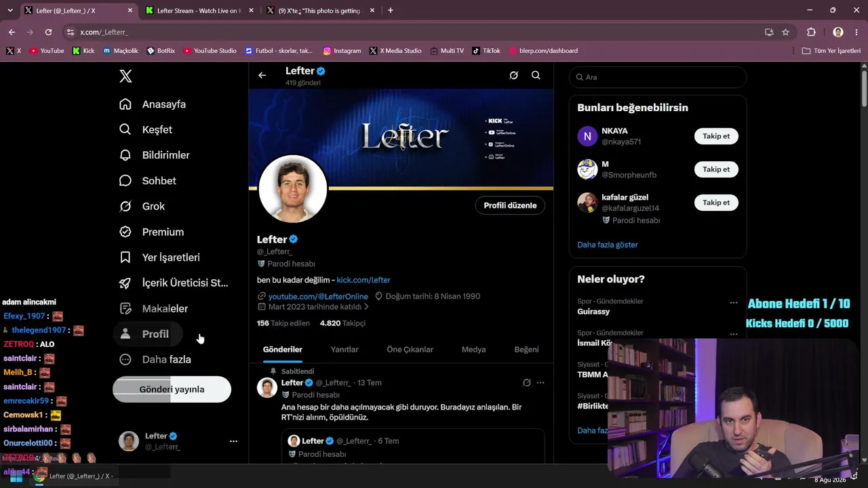Switch to Beğeni tab
868x488 pixels.
(x=526, y=350)
